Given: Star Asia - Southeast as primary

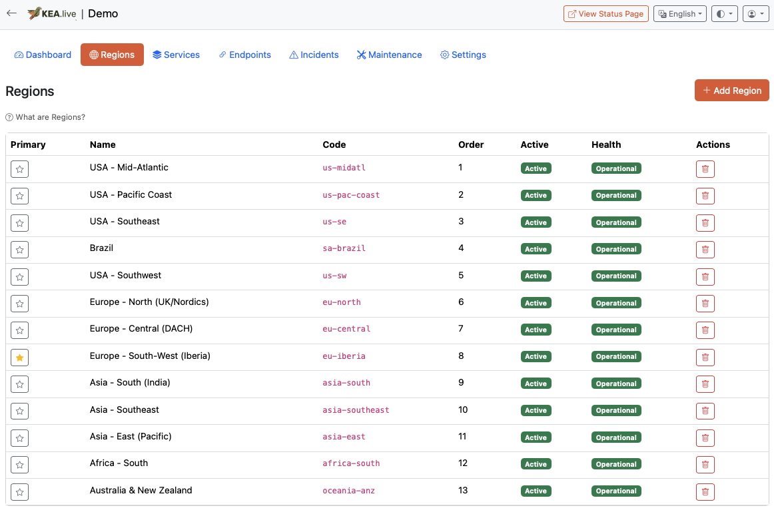Looking at the screenshot, I should click(20, 411).
